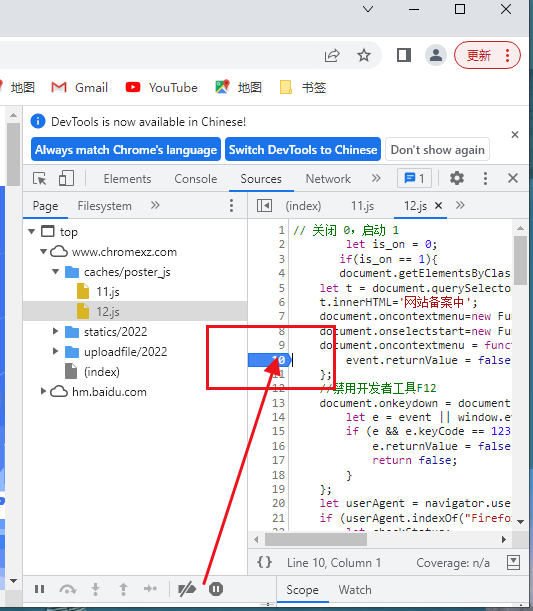The width and height of the screenshot is (533, 611).
Task: Bookmark page with star icon
Action: click(364, 55)
